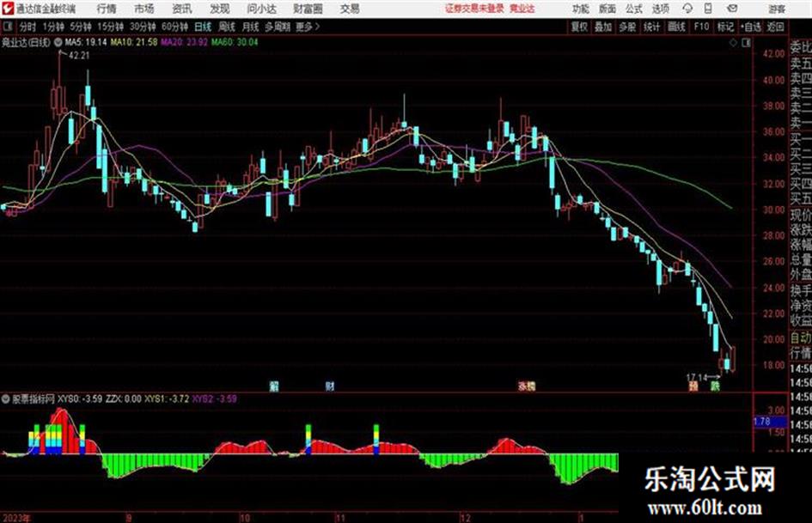The image size is (812, 523).
Task: Open the 发现 menu
Action: 220,9
